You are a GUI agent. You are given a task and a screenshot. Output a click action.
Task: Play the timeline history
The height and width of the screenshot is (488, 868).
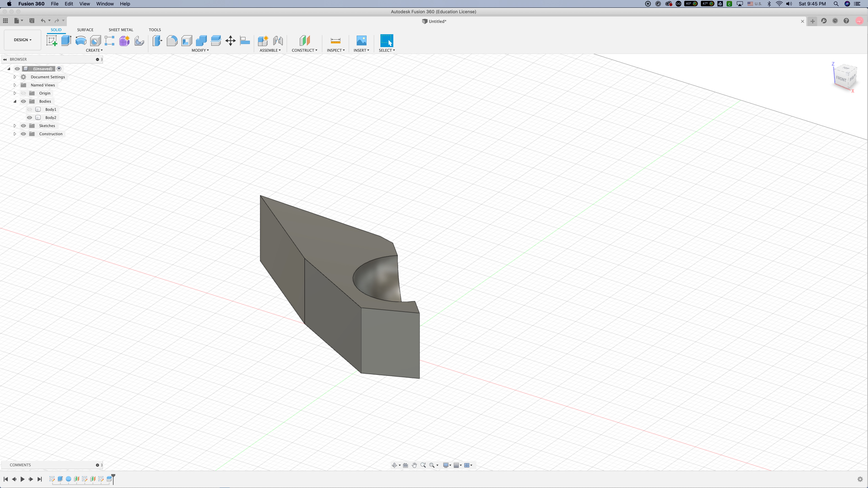[23, 479]
